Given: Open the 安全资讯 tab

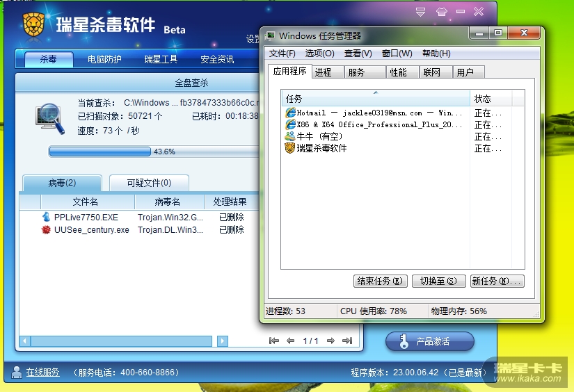Looking at the screenshot, I should 217,59.
